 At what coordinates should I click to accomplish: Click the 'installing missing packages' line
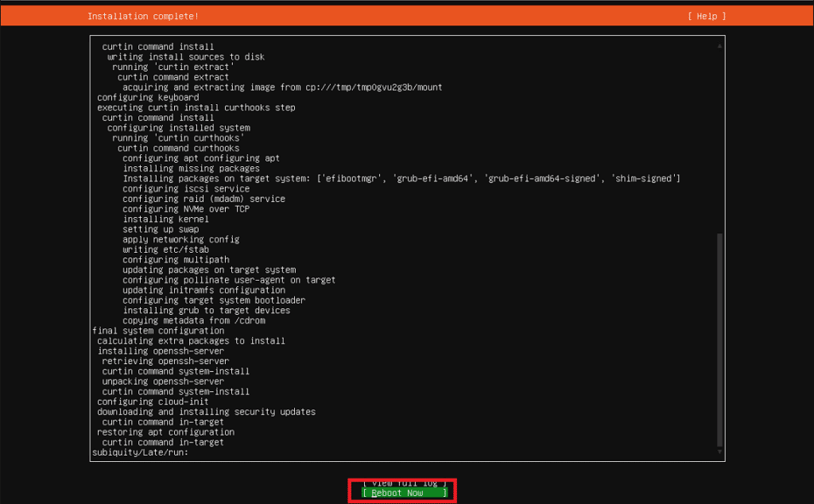tap(191, 169)
